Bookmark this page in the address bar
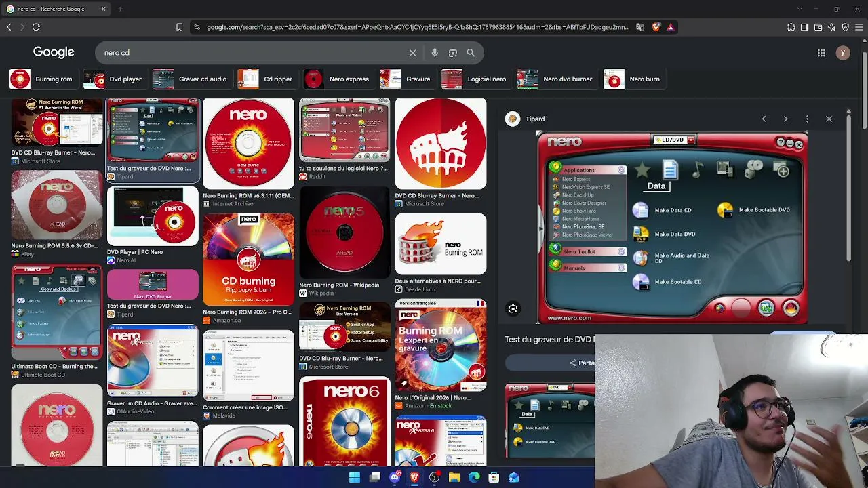 (x=179, y=27)
